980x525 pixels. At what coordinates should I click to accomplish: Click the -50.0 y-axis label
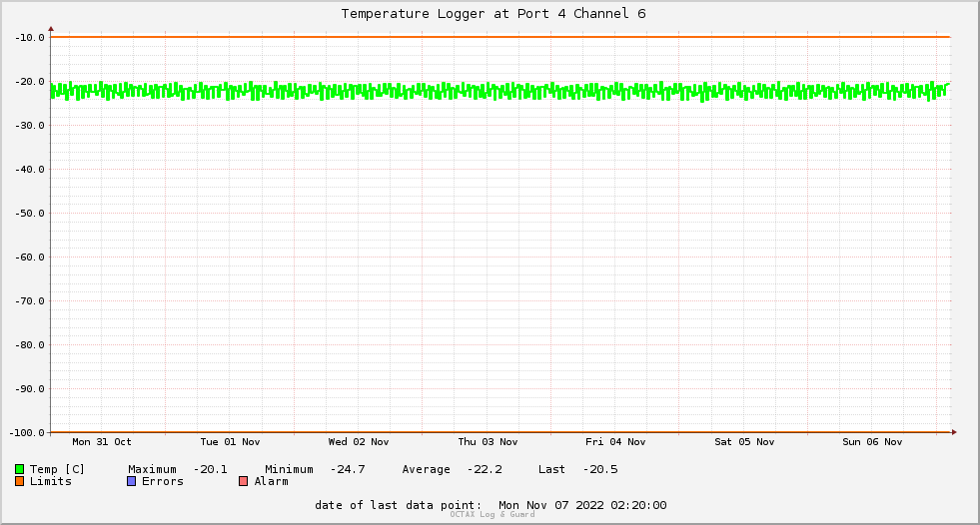pyautogui.click(x=30, y=214)
